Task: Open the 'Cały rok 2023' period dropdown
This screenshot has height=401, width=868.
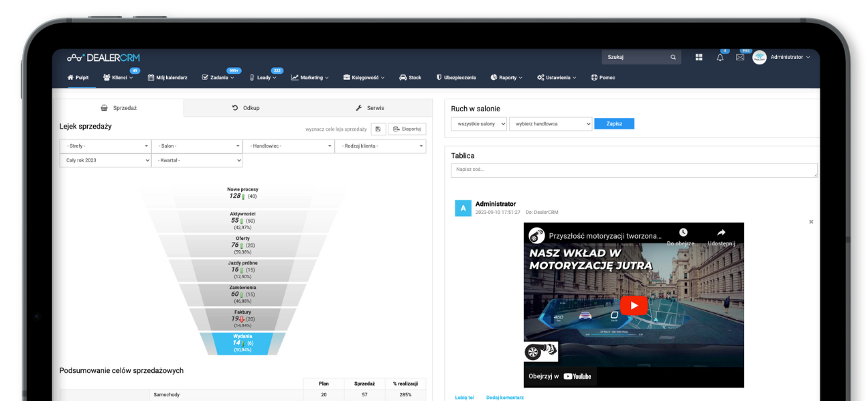Action: [106, 161]
